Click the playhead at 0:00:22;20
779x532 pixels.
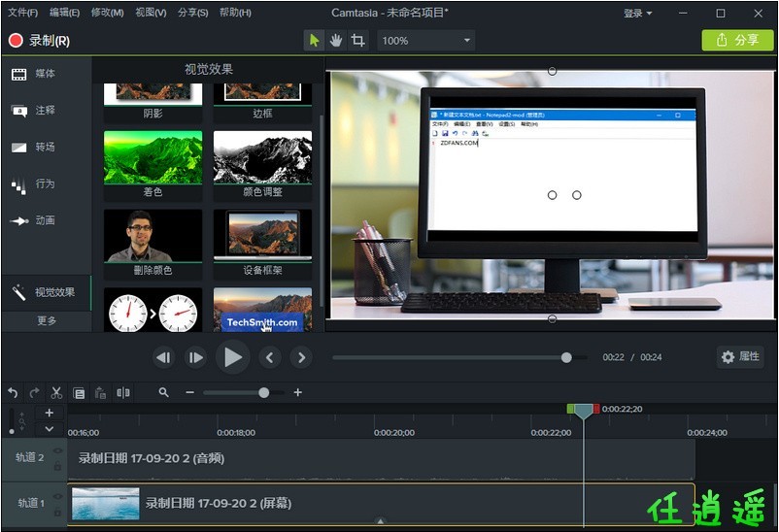click(583, 411)
